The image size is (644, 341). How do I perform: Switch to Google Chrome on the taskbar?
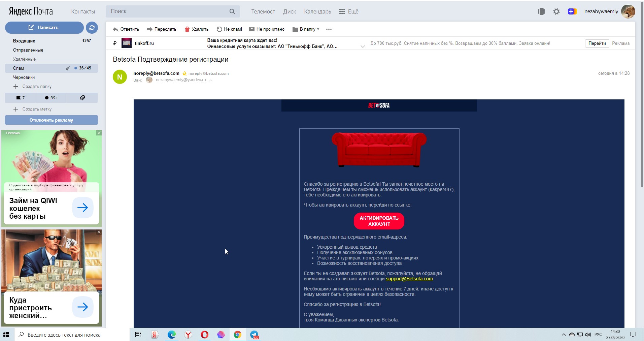pos(238,335)
